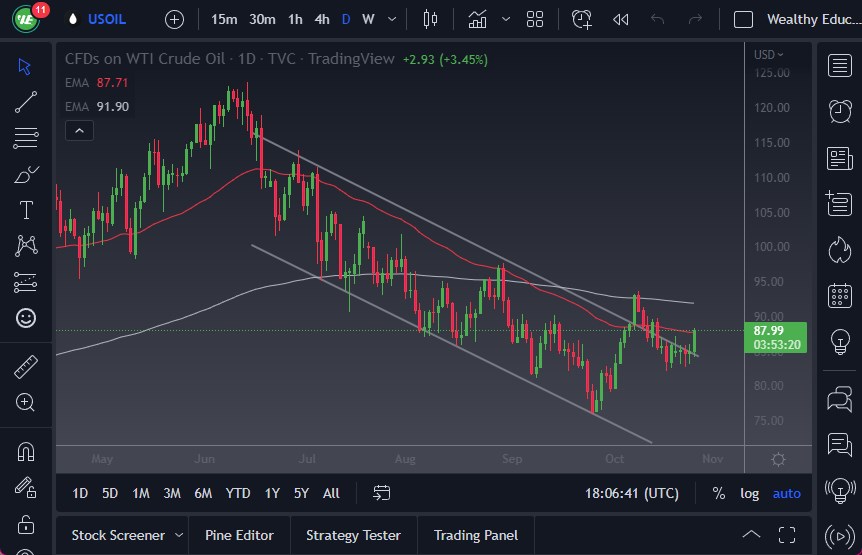Image resolution: width=862 pixels, height=555 pixels.
Task: Switch to the Strategy Tester tab
Action: (x=353, y=535)
